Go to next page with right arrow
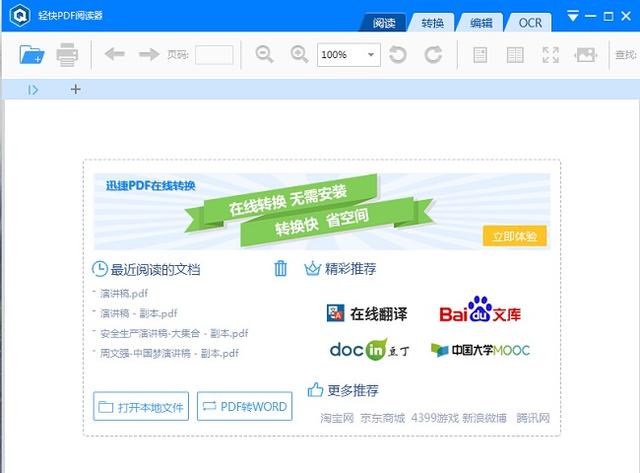This screenshot has height=473, width=640. click(x=148, y=54)
